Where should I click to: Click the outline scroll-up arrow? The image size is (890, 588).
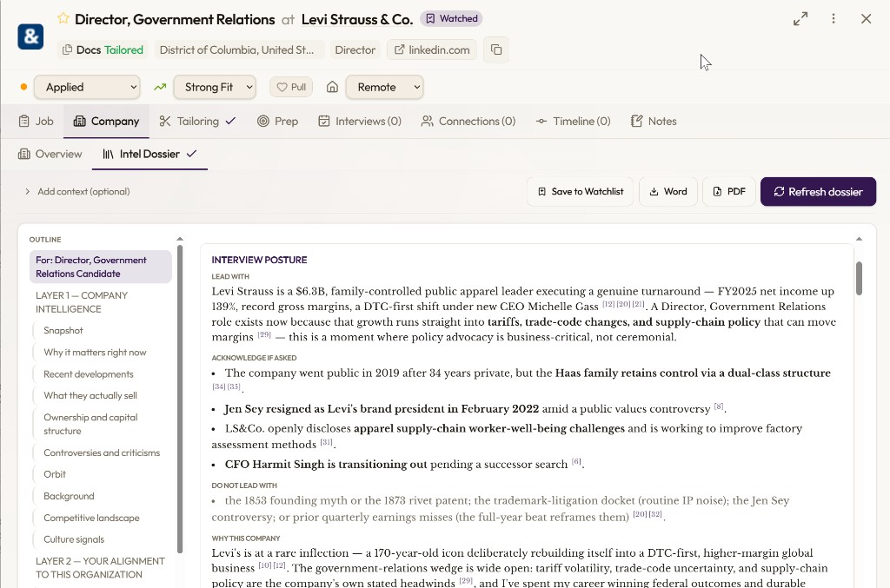coord(180,239)
